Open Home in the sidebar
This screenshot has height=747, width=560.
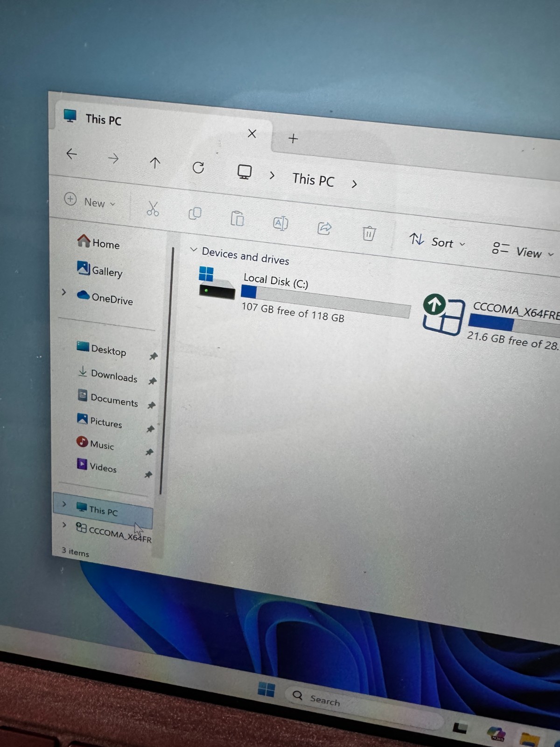point(98,243)
